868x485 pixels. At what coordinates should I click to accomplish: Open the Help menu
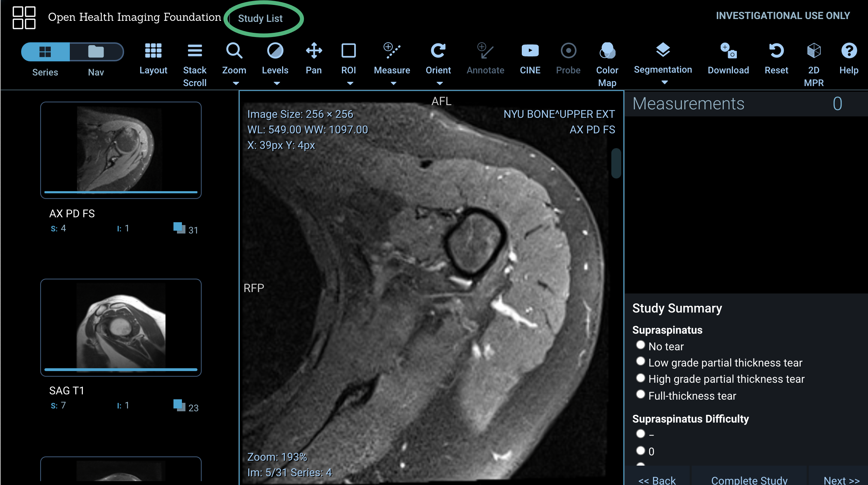tap(849, 59)
